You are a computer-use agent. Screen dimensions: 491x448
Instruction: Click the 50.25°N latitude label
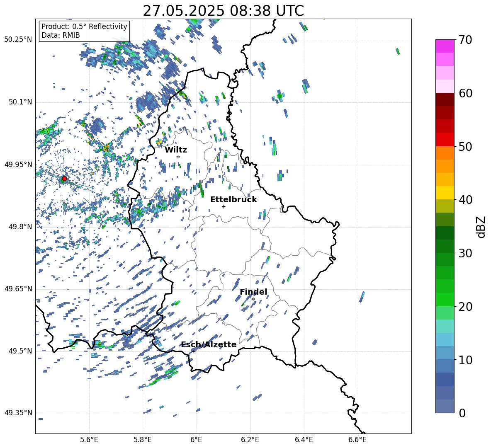pyautogui.click(x=18, y=40)
